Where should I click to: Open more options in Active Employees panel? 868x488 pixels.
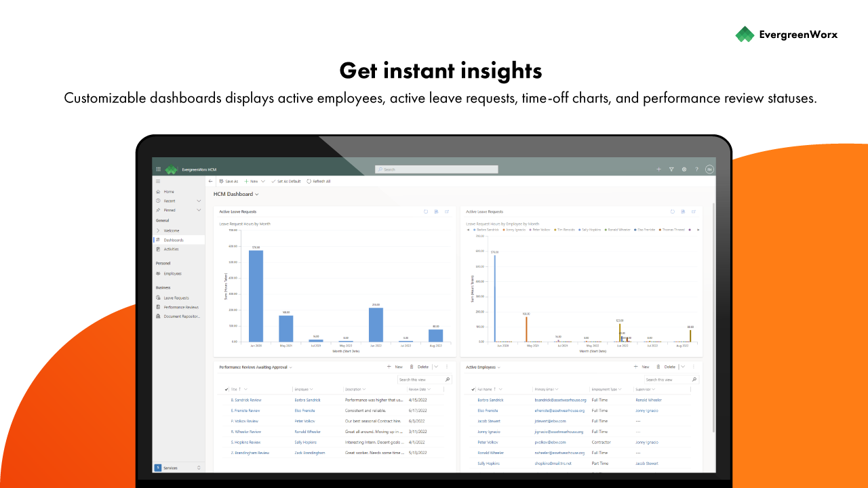[693, 367]
